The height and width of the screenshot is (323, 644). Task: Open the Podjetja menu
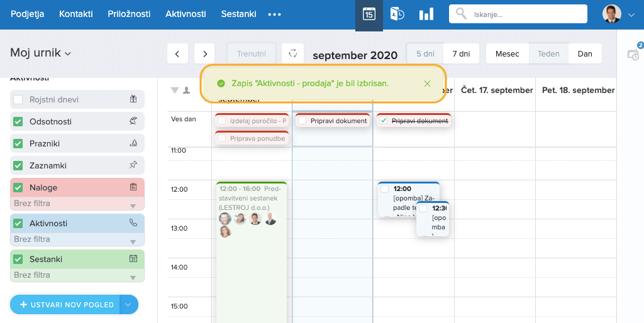pos(27,14)
